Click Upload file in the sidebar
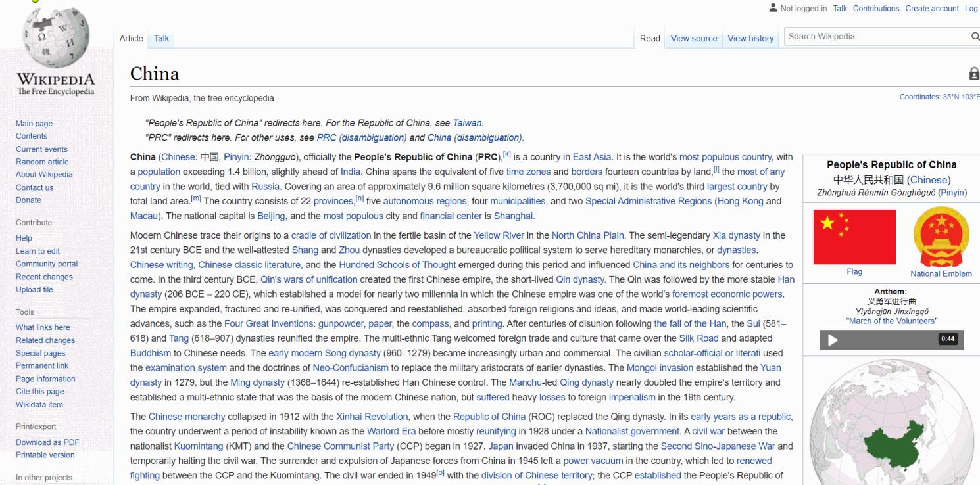 pos(34,290)
